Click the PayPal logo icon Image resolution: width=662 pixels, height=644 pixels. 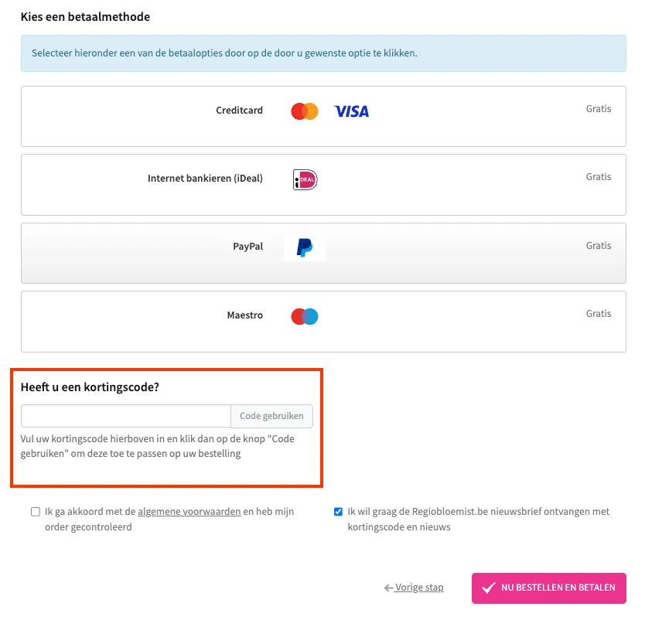[303, 247]
